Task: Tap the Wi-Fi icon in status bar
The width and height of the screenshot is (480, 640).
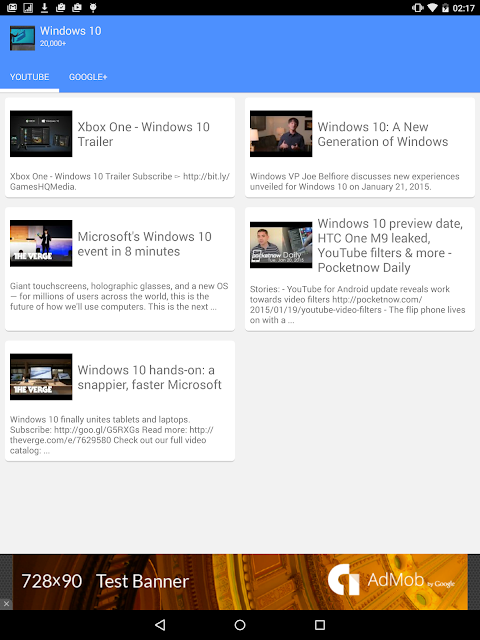Action: point(432,7)
